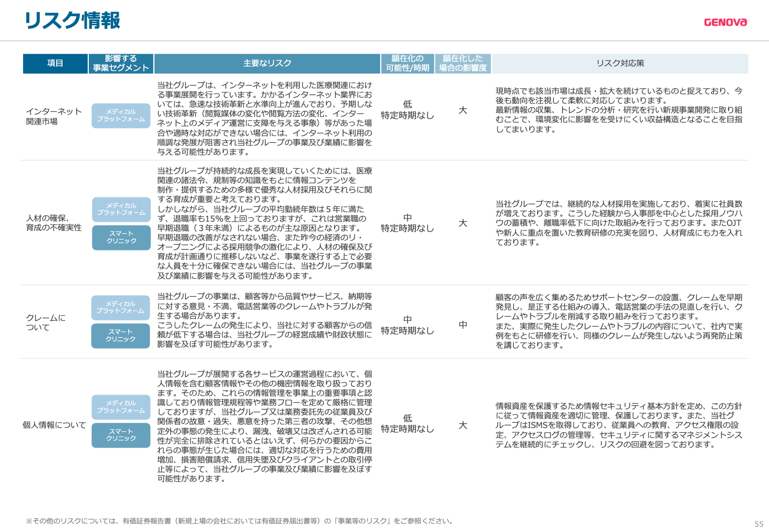Viewport: 769px width, 532px height.
Task: Select スマートクリニック badge in クレームについて row
Action: (120, 336)
